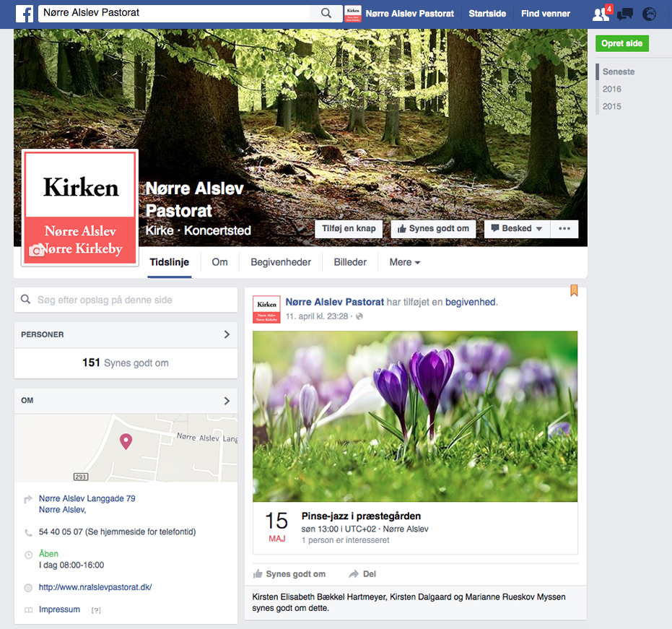Image resolution: width=672 pixels, height=629 pixels.
Task: Jump to 2015 in the timeline navigator
Action: pyautogui.click(x=611, y=106)
